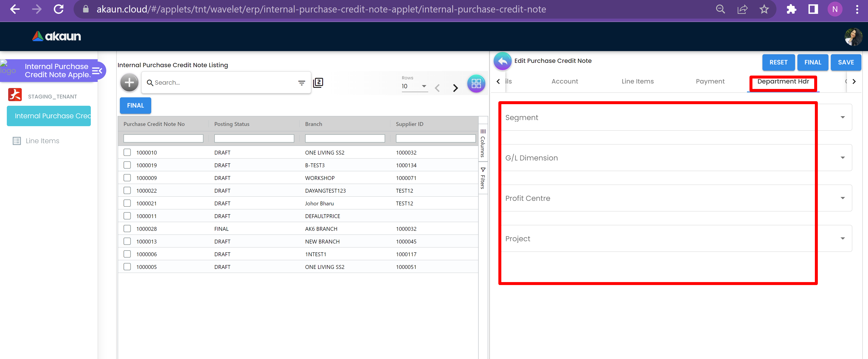Open the Profit Centre dropdown

[842, 198]
